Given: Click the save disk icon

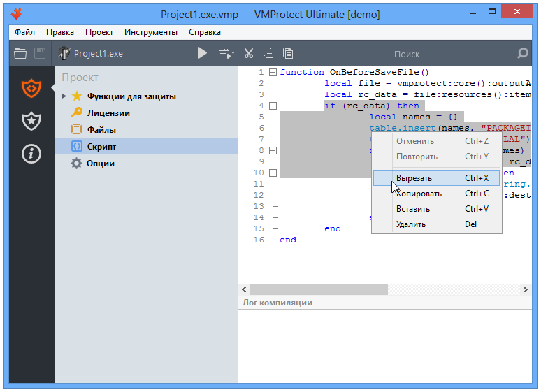Looking at the screenshot, I should point(40,53).
